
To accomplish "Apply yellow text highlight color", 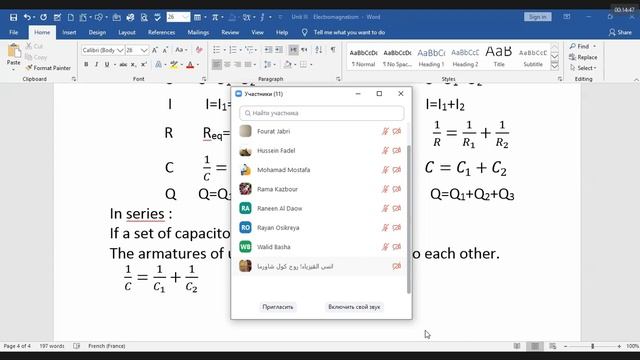I will click(174, 64).
